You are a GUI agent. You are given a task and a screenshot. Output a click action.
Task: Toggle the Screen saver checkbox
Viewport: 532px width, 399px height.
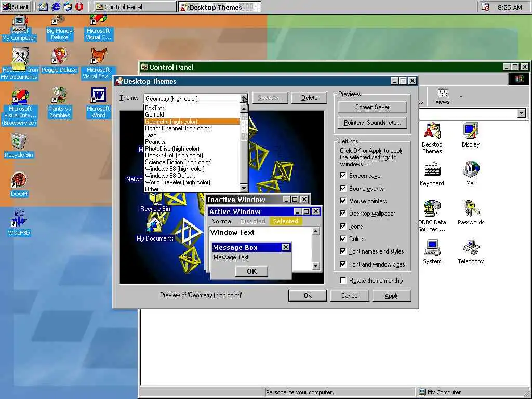coord(343,176)
